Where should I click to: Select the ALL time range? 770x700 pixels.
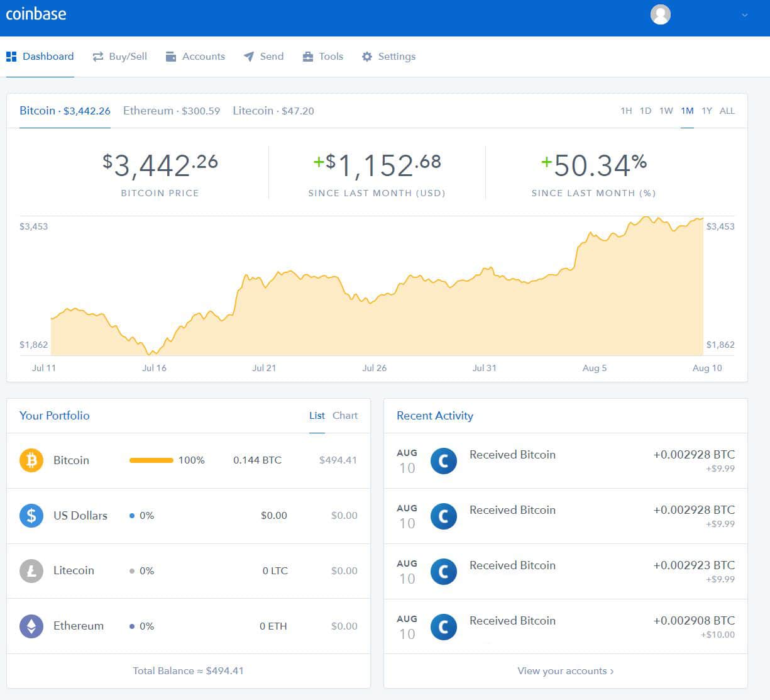[727, 111]
